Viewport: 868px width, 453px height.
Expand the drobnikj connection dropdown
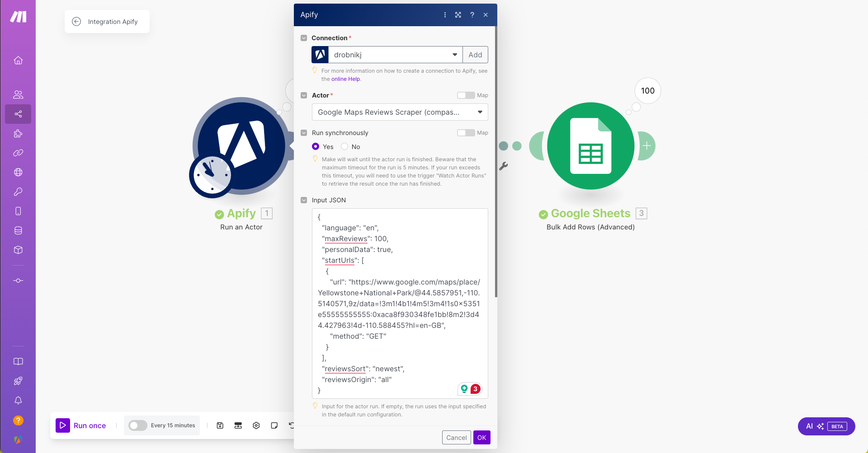coord(454,55)
